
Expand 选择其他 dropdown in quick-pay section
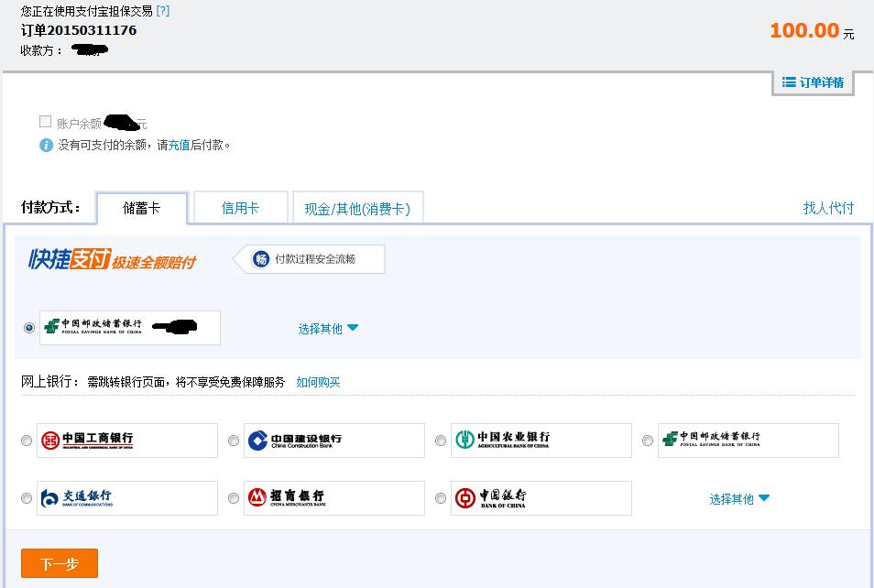[x=328, y=329]
